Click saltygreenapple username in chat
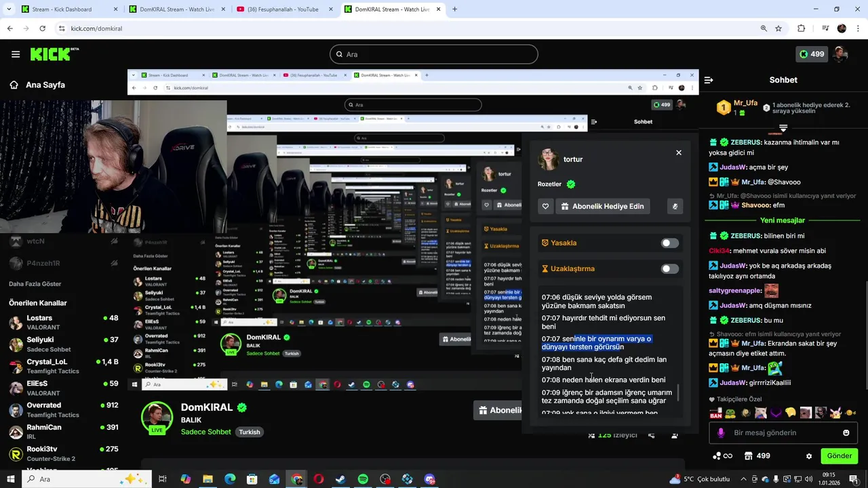The height and width of the screenshot is (488, 868). (x=734, y=291)
